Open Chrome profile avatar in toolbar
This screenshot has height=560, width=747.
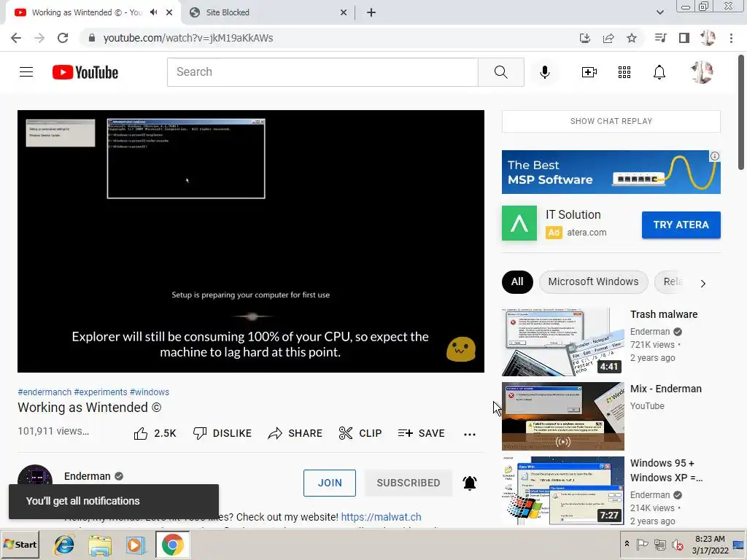pyautogui.click(x=708, y=38)
